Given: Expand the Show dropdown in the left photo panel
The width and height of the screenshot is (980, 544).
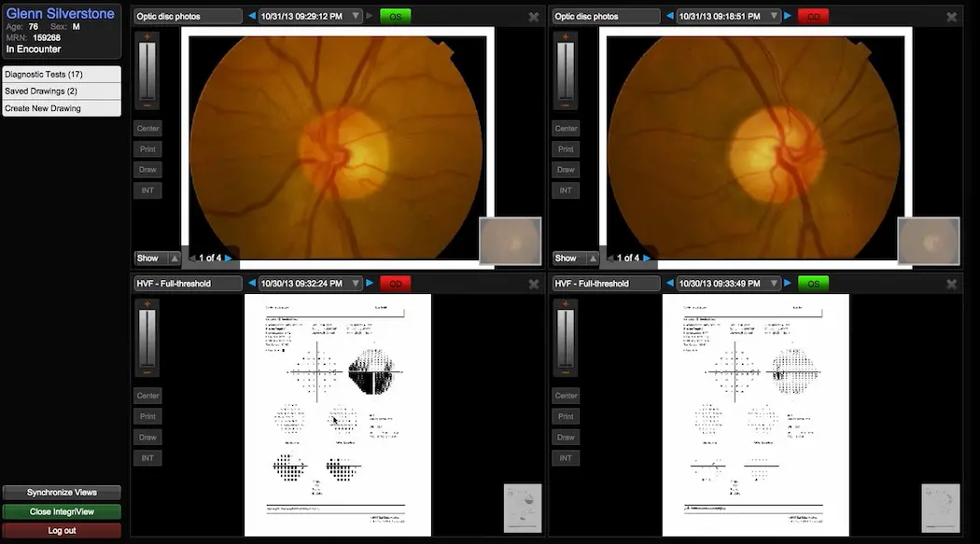Looking at the screenshot, I should [157, 258].
